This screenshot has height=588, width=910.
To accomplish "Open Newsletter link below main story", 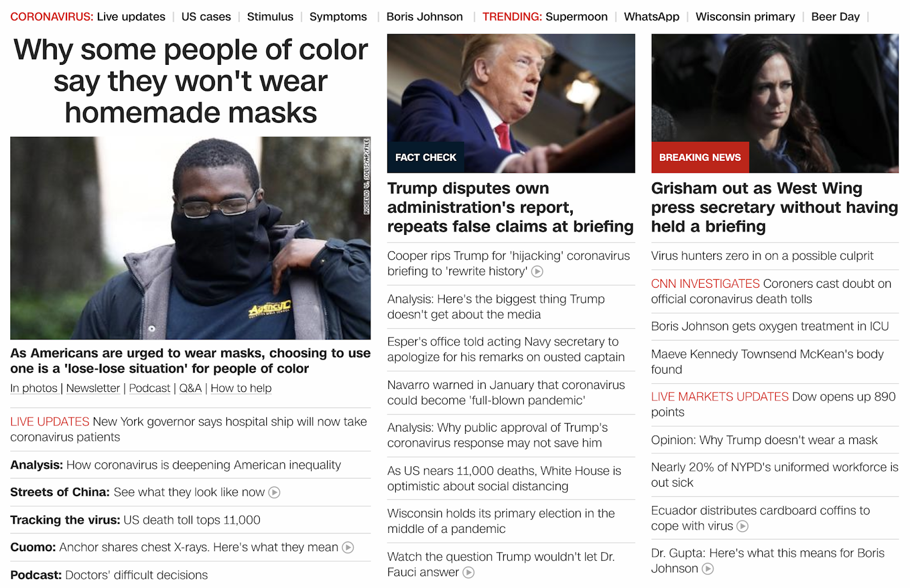I will tap(93, 388).
